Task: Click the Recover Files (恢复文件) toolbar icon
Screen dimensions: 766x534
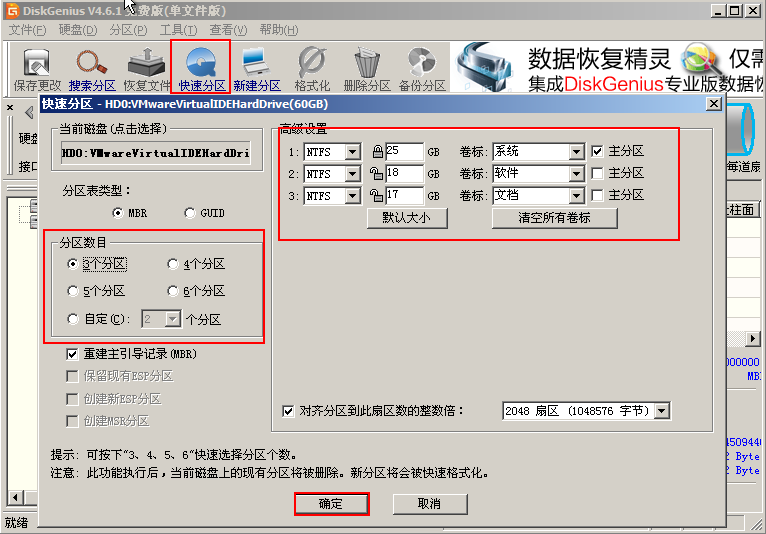Action: coord(147,70)
